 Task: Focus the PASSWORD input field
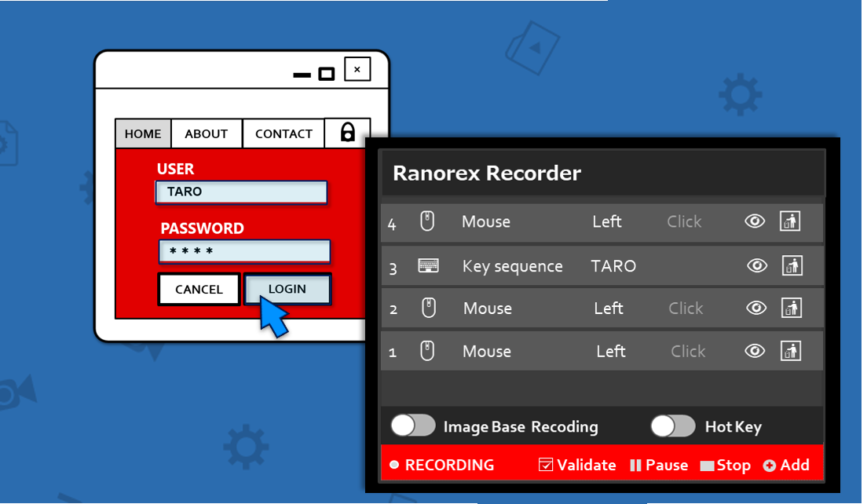pyautogui.click(x=244, y=251)
